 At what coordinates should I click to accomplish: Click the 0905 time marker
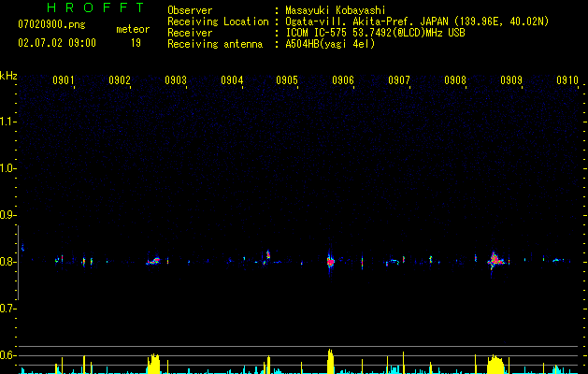click(287, 80)
